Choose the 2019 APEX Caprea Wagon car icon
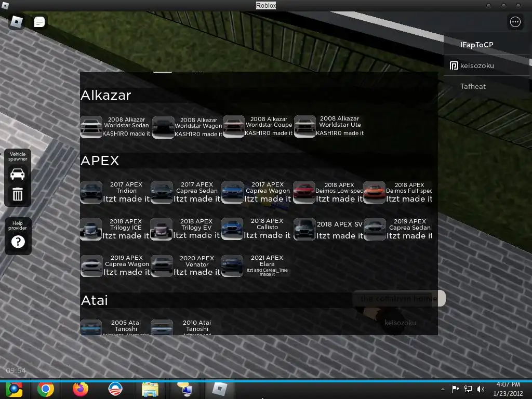Image resolution: width=532 pixels, height=399 pixels. (91, 266)
